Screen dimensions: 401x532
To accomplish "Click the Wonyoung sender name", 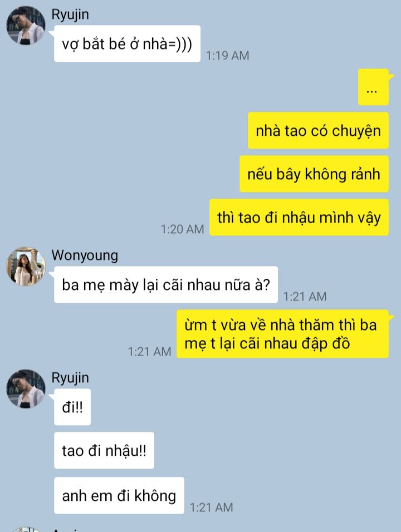I will click(x=85, y=255).
